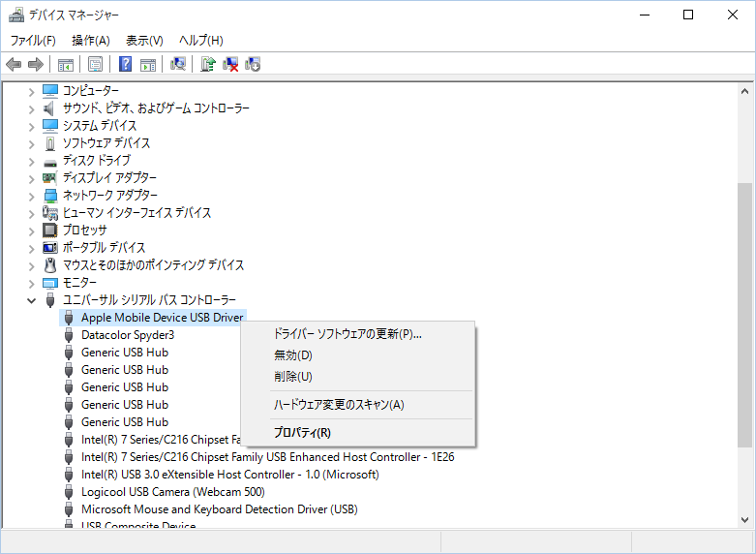Open the 操作(A) menu

(x=90, y=40)
